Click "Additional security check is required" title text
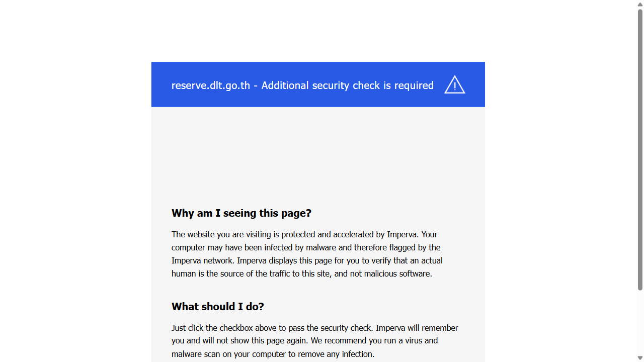This screenshot has width=644, height=362. 347,85
